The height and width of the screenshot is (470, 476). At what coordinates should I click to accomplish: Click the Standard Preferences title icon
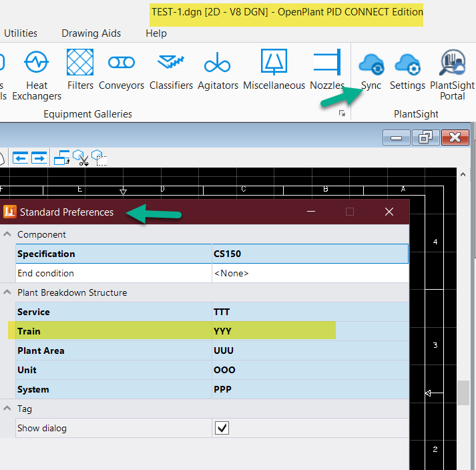pyautogui.click(x=10, y=212)
